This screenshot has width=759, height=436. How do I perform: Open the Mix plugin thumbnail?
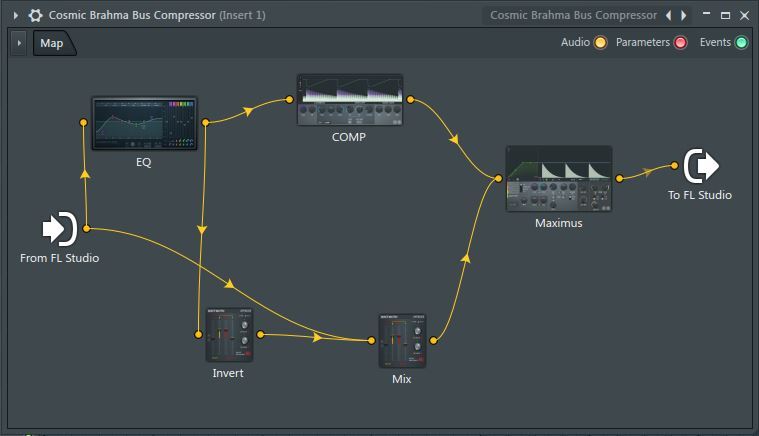pyautogui.click(x=402, y=341)
